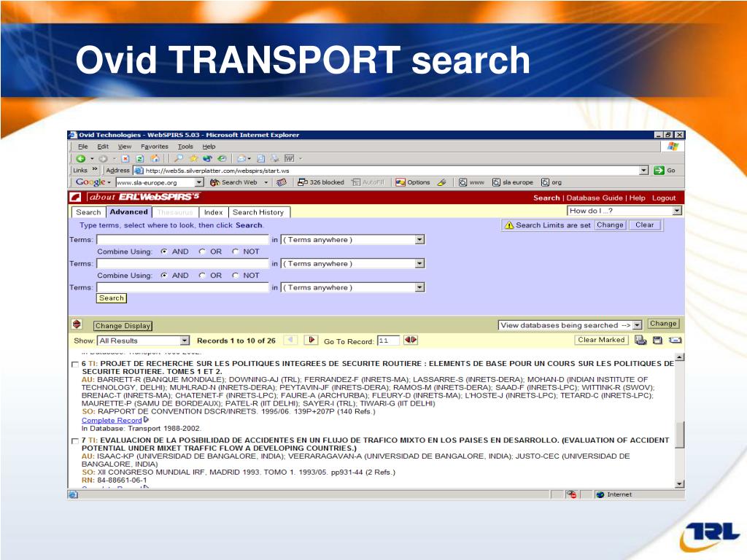Select first OR radio button
The height and width of the screenshot is (560, 747).
coord(202,252)
